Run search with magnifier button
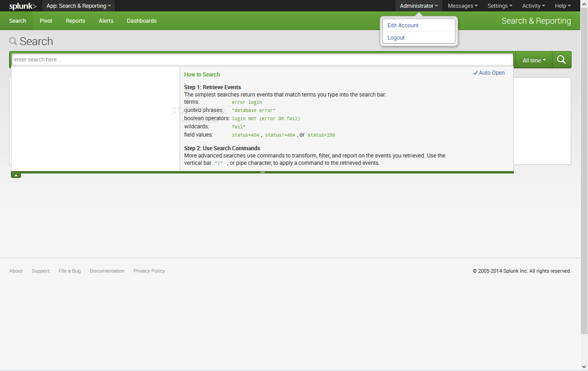Screen dimensions: 588x371 [562, 60]
